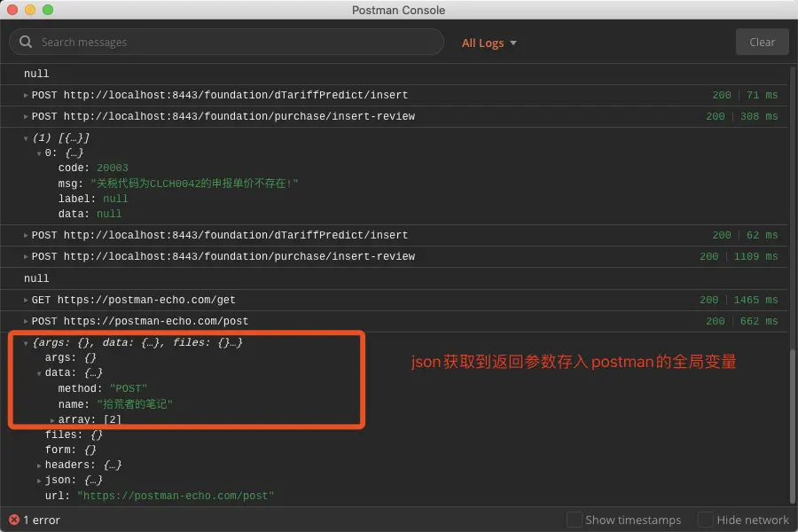Click the url postman-echo.com/post string
The image size is (798, 532).
pyautogui.click(x=176, y=496)
